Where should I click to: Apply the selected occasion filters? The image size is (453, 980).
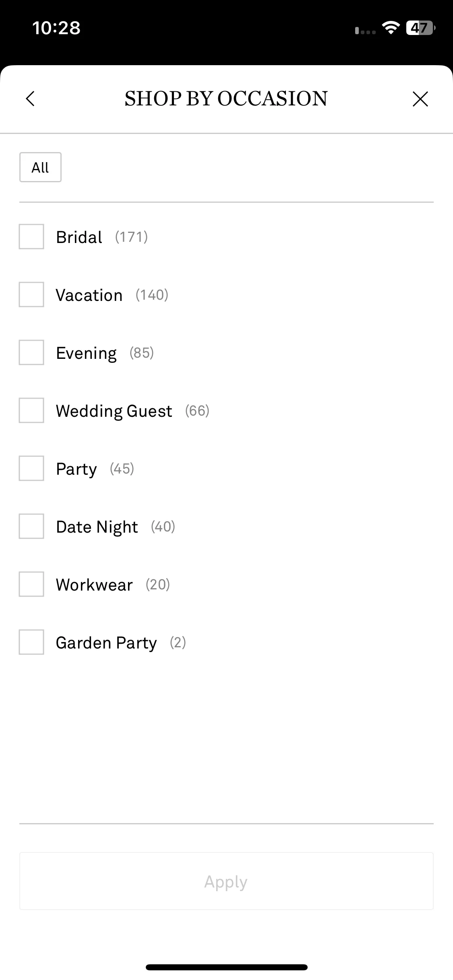pos(226,881)
